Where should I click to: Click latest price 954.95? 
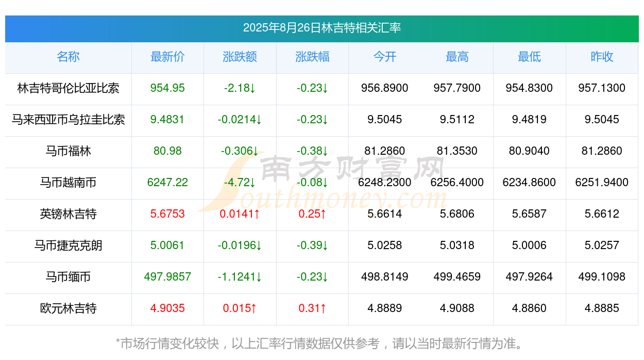(x=167, y=88)
